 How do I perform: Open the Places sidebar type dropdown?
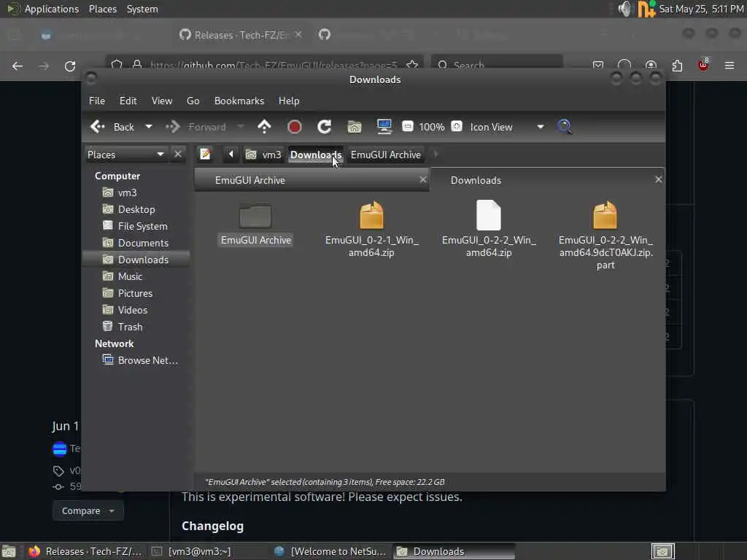point(126,155)
